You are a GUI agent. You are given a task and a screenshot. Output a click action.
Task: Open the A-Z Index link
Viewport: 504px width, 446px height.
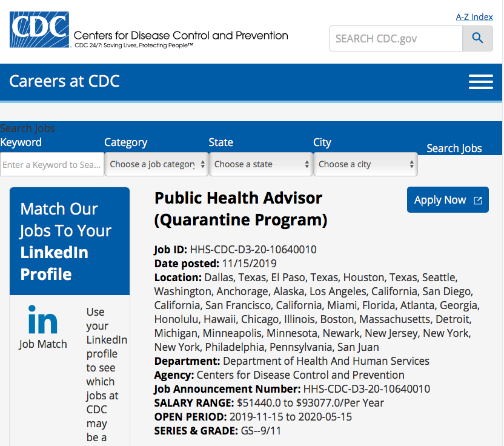(474, 17)
